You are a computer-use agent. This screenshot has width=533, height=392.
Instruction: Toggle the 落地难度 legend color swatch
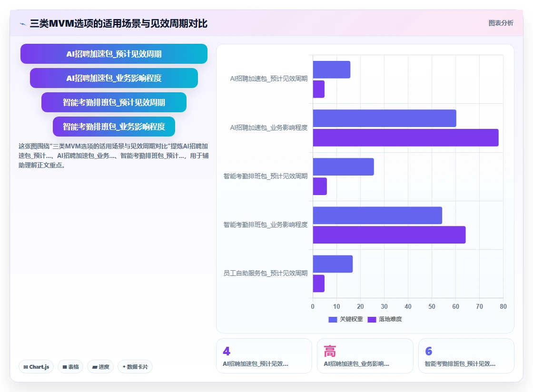click(372, 319)
